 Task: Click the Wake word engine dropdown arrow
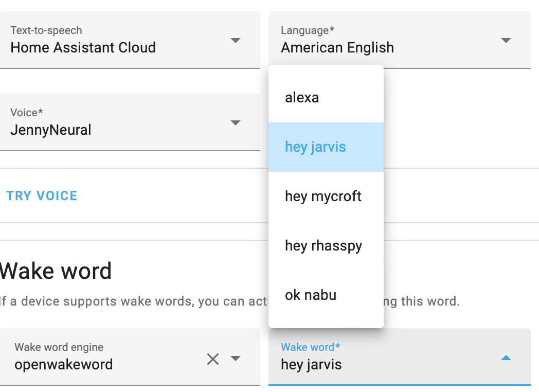pyautogui.click(x=236, y=359)
